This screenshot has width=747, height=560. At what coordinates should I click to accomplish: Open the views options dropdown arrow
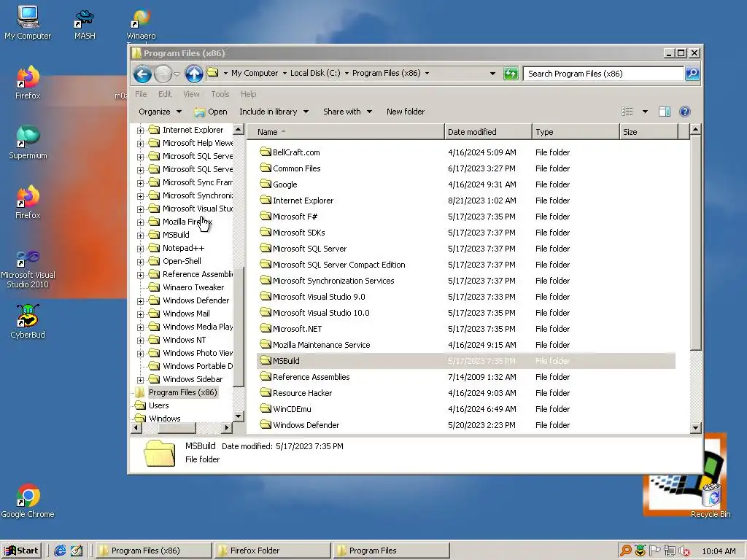pos(645,112)
